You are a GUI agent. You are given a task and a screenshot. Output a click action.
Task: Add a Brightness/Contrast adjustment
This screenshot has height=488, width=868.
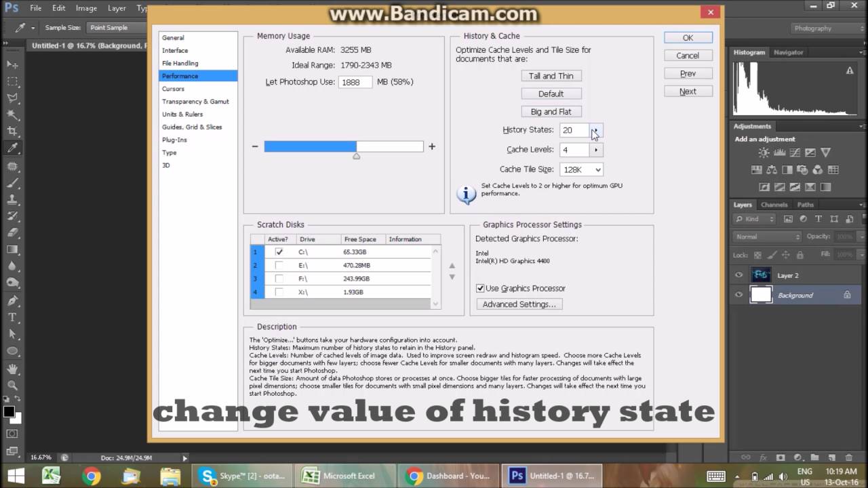point(764,152)
